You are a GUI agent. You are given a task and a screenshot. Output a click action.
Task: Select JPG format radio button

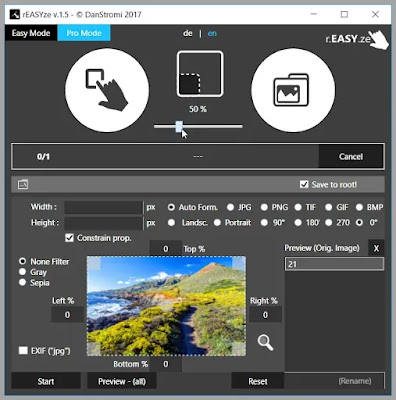(230, 207)
